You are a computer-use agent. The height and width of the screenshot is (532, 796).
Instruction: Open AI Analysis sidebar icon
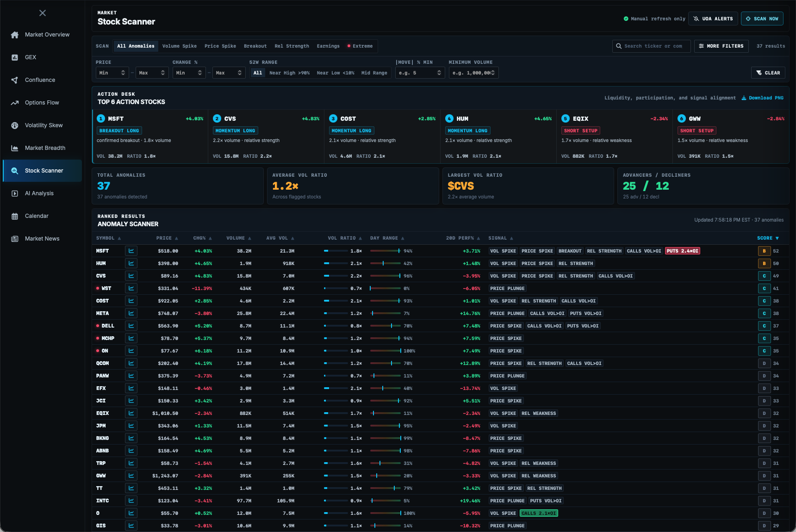tap(15, 193)
